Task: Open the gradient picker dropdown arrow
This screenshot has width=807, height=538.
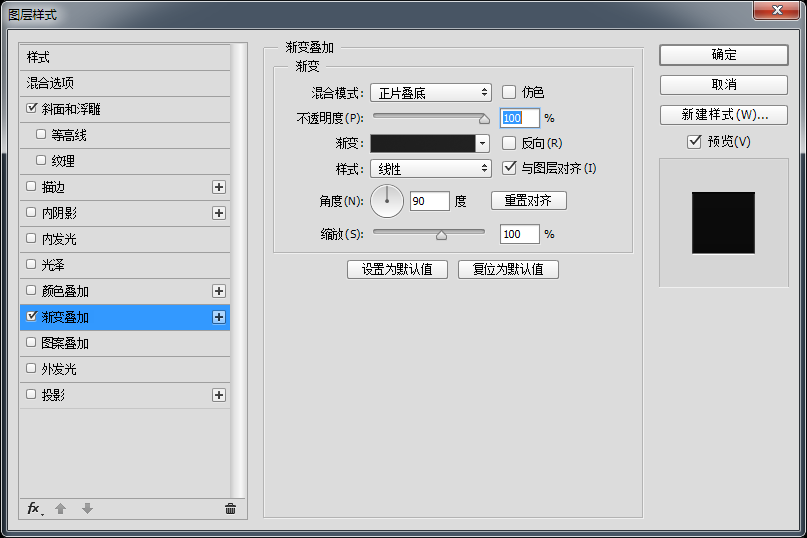Action: (x=482, y=143)
